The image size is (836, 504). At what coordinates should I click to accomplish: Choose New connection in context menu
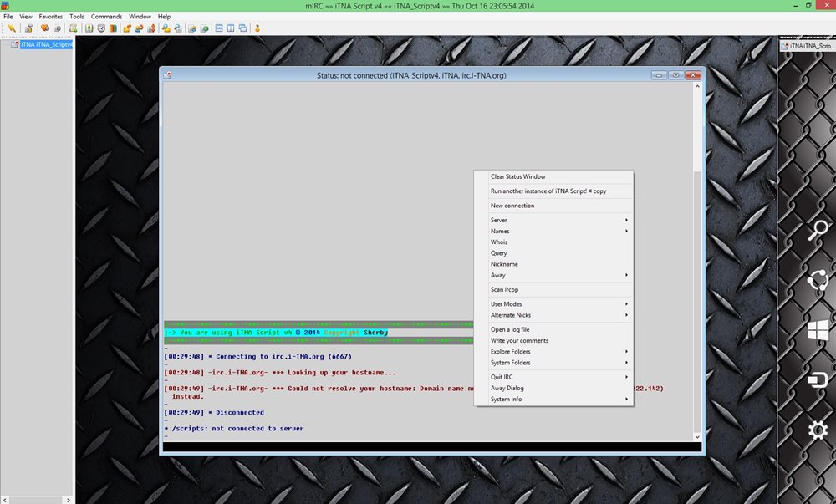tap(553, 205)
